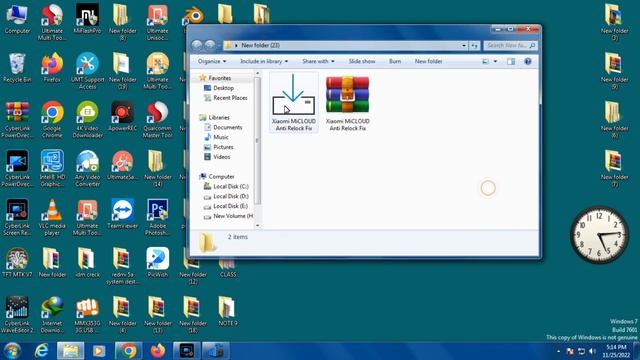
Task: Open TFT MTK V7 shortcut
Action: [x=17, y=263]
